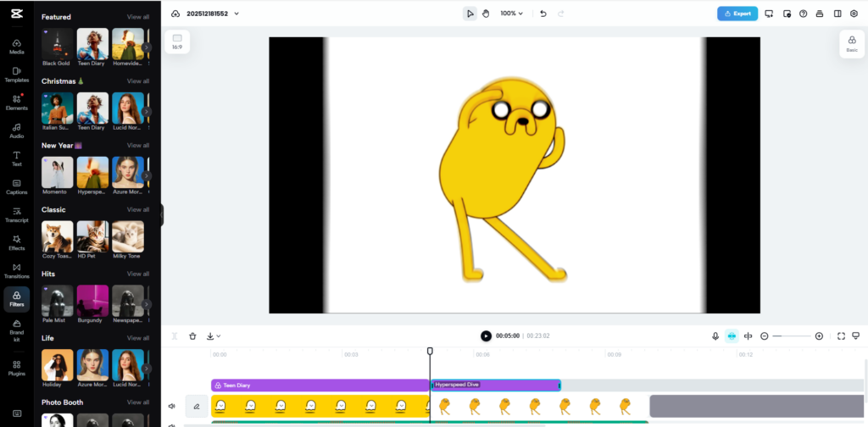Click the undo arrow icon

pos(543,14)
